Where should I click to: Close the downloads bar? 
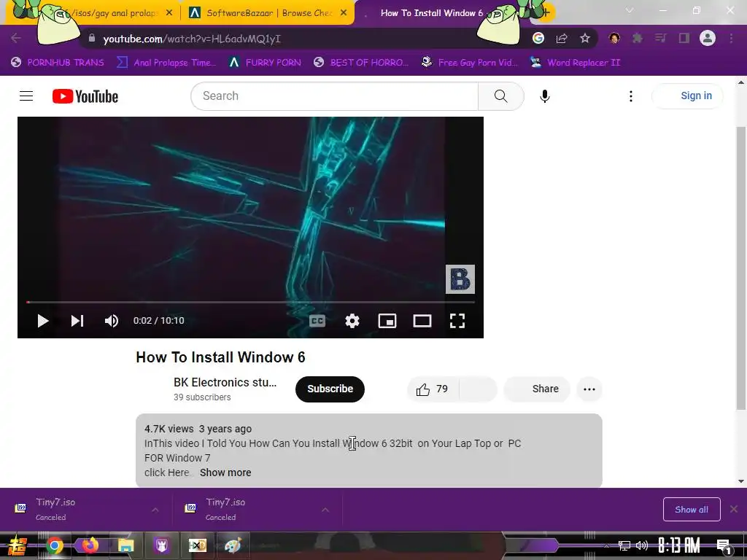tap(734, 510)
